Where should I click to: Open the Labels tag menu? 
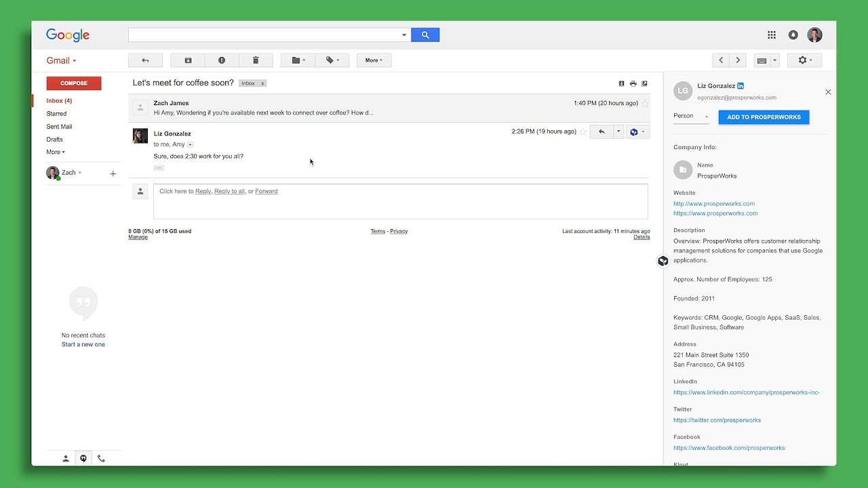click(332, 60)
